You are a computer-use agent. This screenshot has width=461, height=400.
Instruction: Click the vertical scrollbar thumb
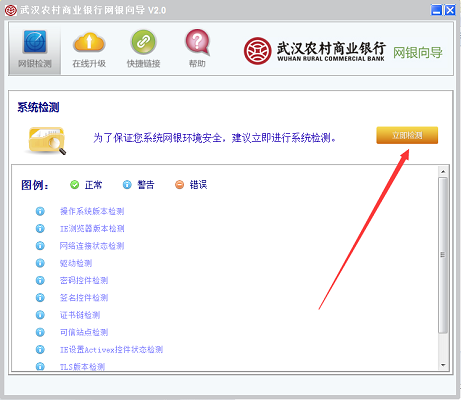443,255
